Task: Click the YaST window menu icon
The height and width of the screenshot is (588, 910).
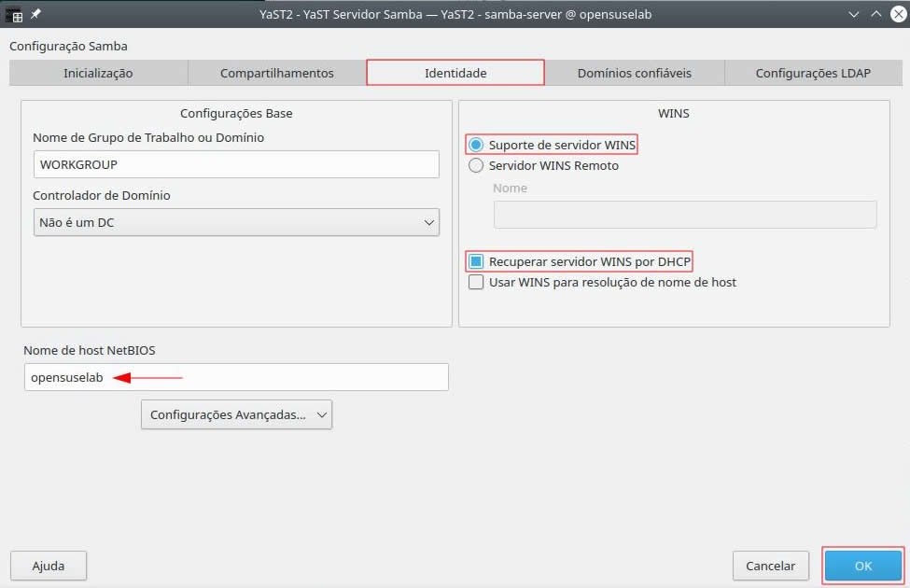Action: pyautogui.click(x=14, y=14)
